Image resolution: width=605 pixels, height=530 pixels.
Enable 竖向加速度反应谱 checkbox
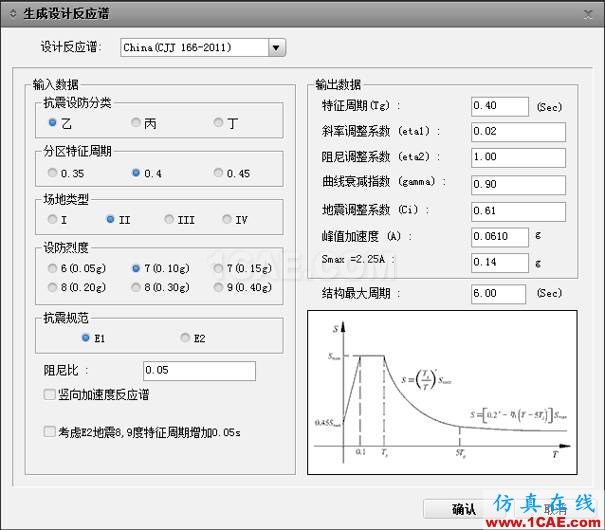click(x=49, y=394)
